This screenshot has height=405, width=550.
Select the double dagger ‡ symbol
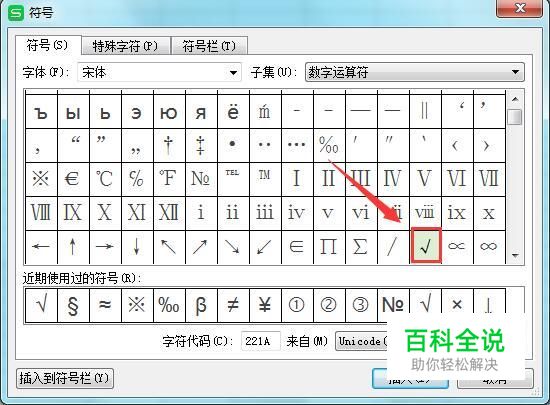tap(201, 145)
